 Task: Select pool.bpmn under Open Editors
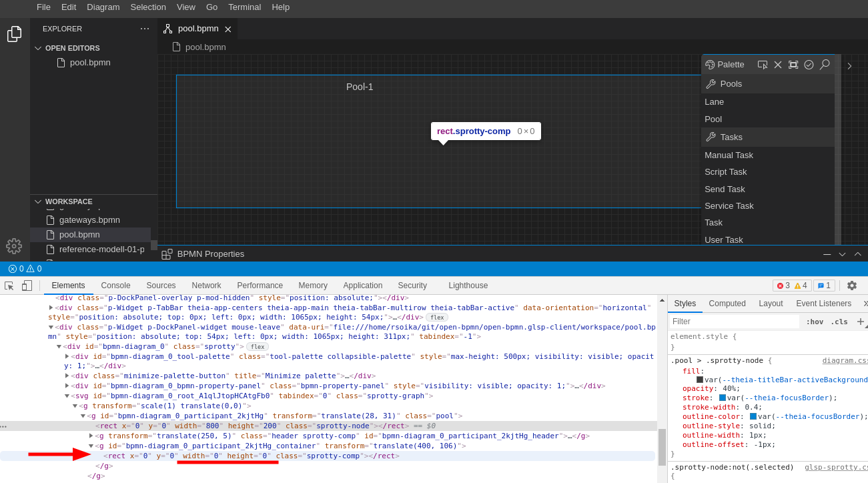(90, 63)
